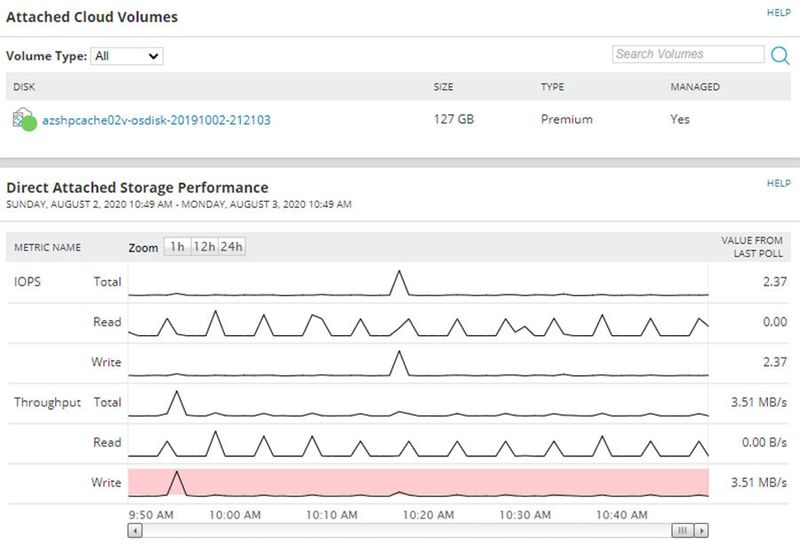Image resolution: width=800 pixels, height=546 pixels.
Task: Click the IOPS Total last poll value 2.37
Action: click(774, 282)
